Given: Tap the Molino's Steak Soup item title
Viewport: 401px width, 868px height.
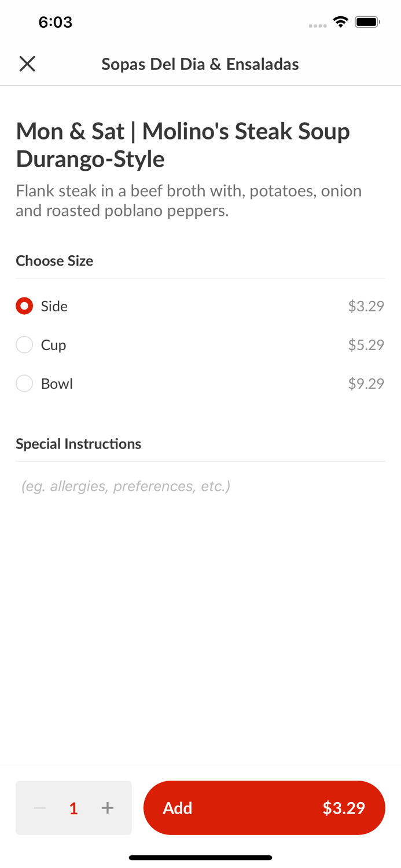Looking at the screenshot, I should coord(183,145).
